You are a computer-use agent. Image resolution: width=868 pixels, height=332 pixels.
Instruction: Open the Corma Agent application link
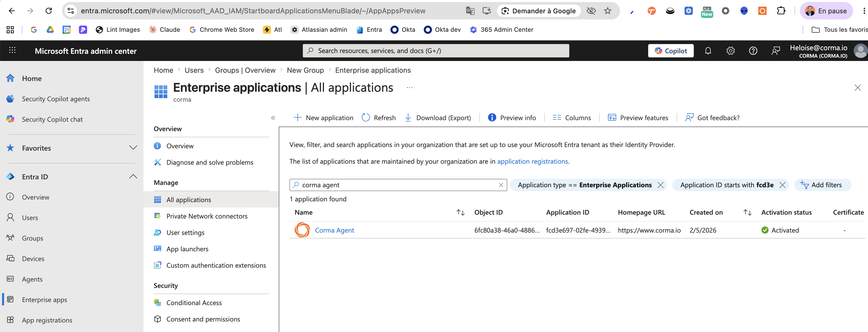click(x=334, y=231)
